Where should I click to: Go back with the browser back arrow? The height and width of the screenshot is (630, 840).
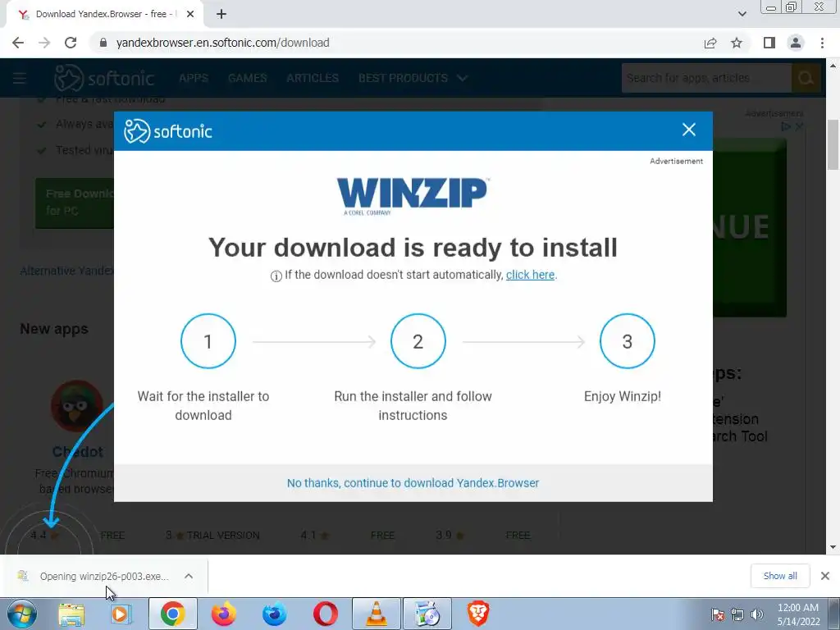[x=18, y=43]
